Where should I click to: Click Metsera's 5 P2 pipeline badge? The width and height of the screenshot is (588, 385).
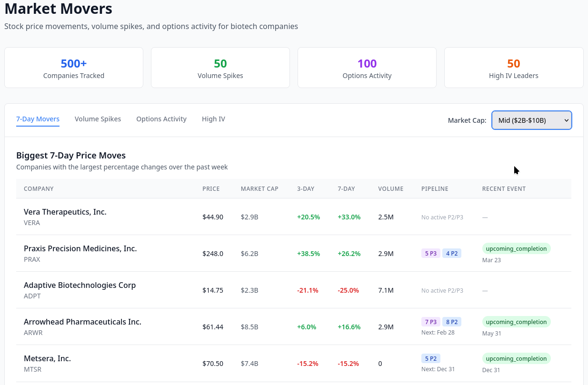click(x=430, y=358)
